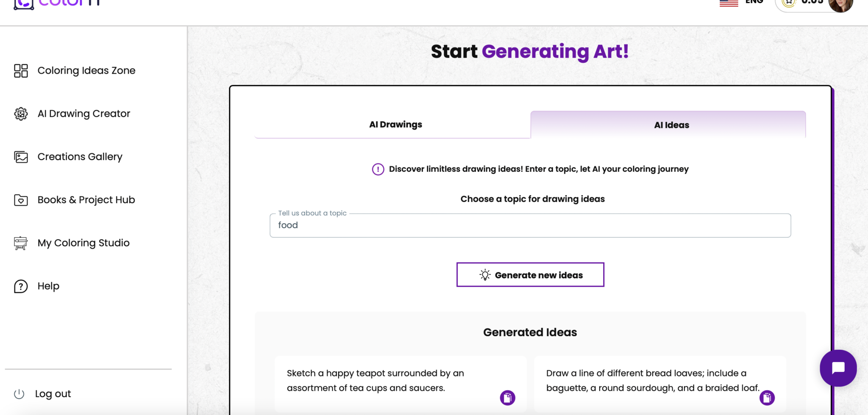Click the Help question mark icon
The width and height of the screenshot is (868, 415).
click(21, 286)
